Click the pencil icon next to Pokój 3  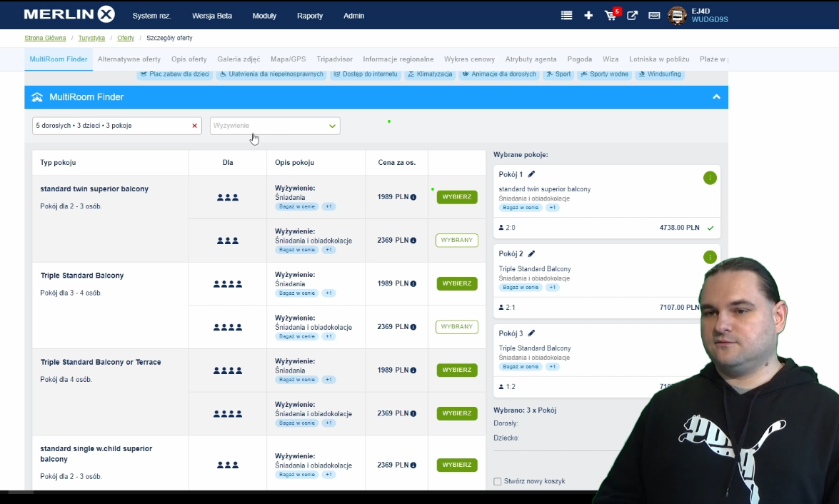[531, 333]
